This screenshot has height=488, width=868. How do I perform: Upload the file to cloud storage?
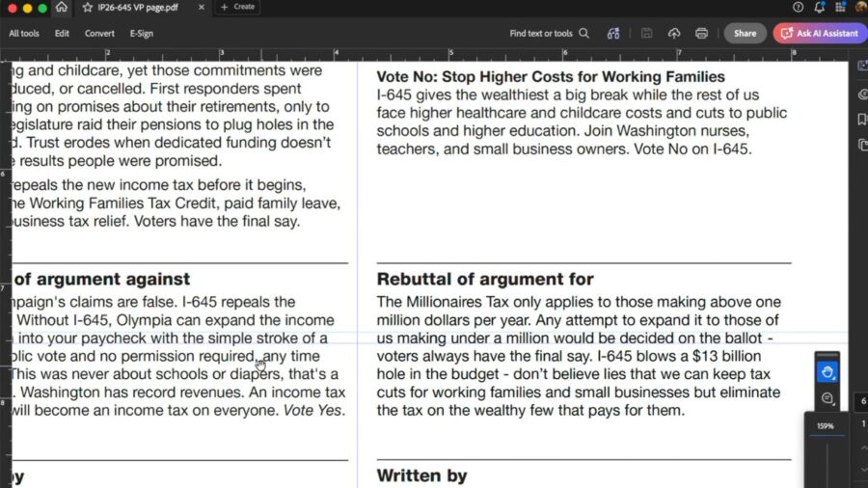tap(674, 33)
